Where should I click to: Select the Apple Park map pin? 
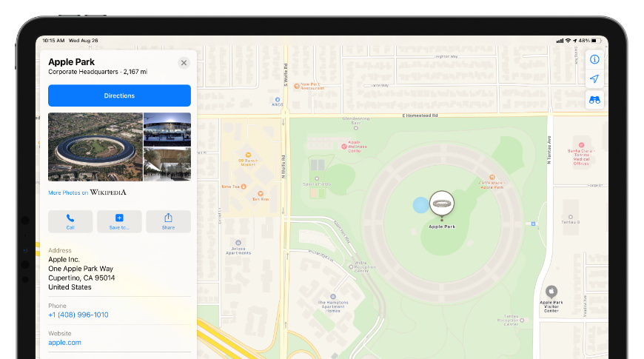point(442,204)
